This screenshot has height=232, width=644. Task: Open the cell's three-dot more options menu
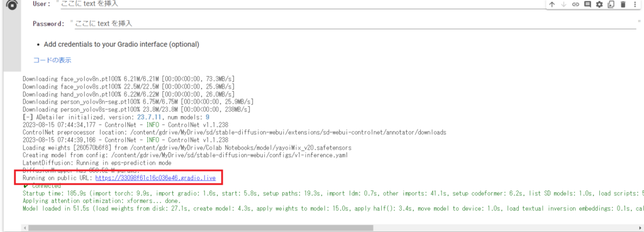click(635, 4)
